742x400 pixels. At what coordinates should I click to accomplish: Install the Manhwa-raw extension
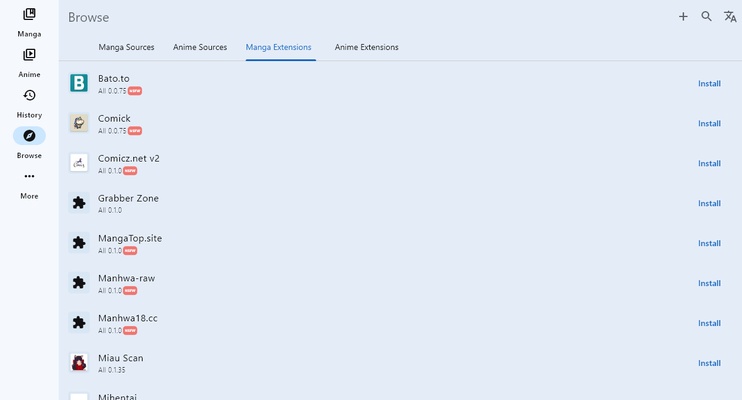click(x=709, y=283)
